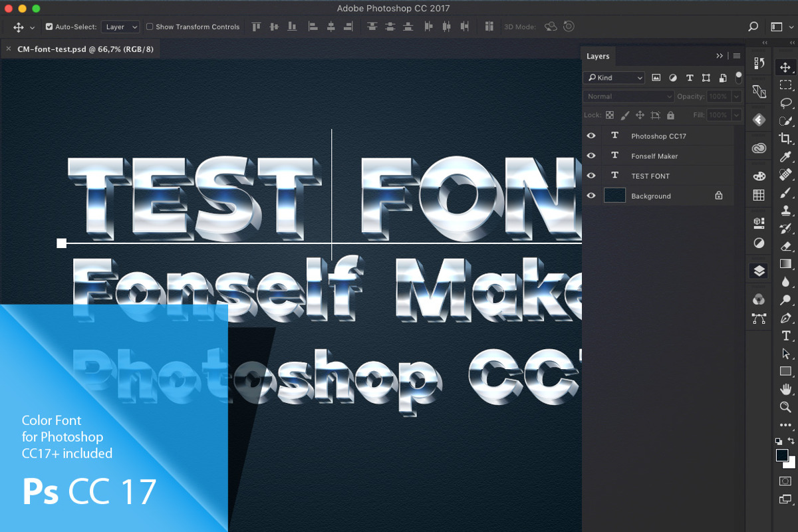
Task: Select the Crop tool
Action: click(785, 139)
